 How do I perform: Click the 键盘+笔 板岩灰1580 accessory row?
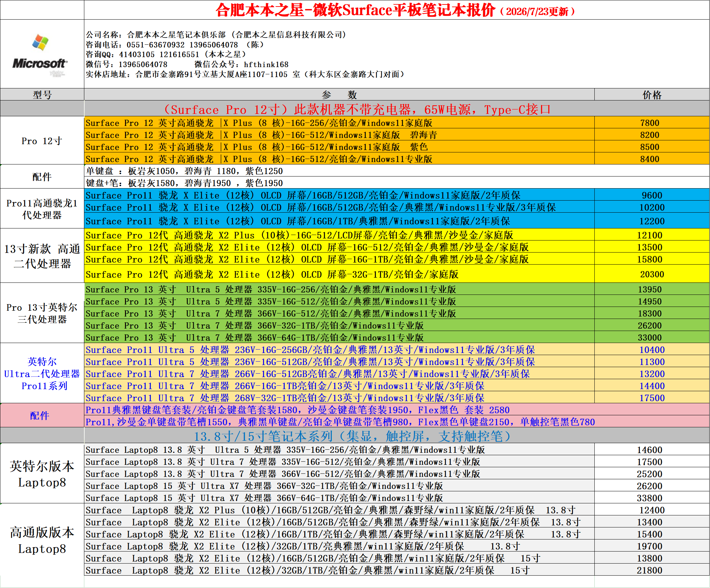[397, 183]
